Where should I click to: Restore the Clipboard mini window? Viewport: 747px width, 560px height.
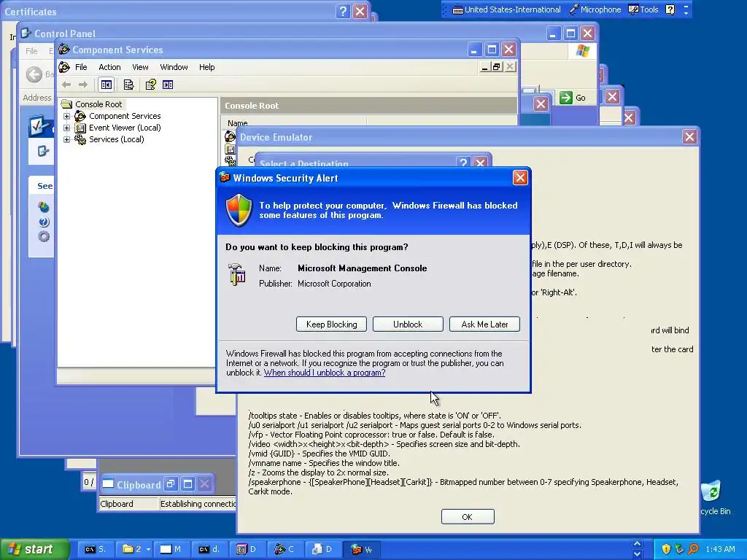pyautogui.click(x=171, y=484)
